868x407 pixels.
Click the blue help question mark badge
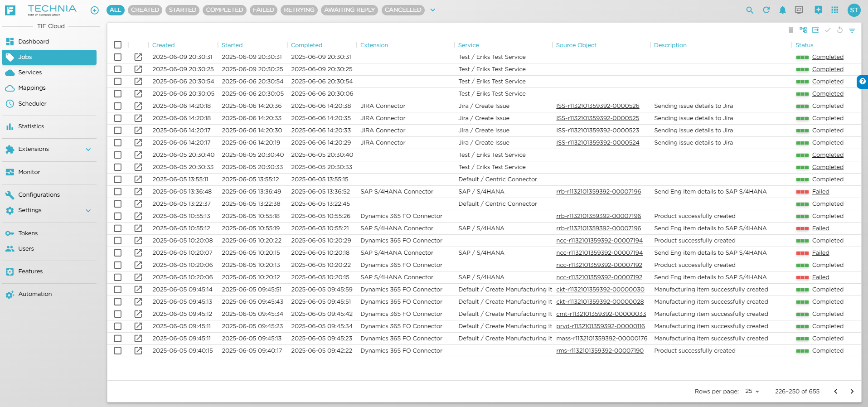(x=862, y=82)
